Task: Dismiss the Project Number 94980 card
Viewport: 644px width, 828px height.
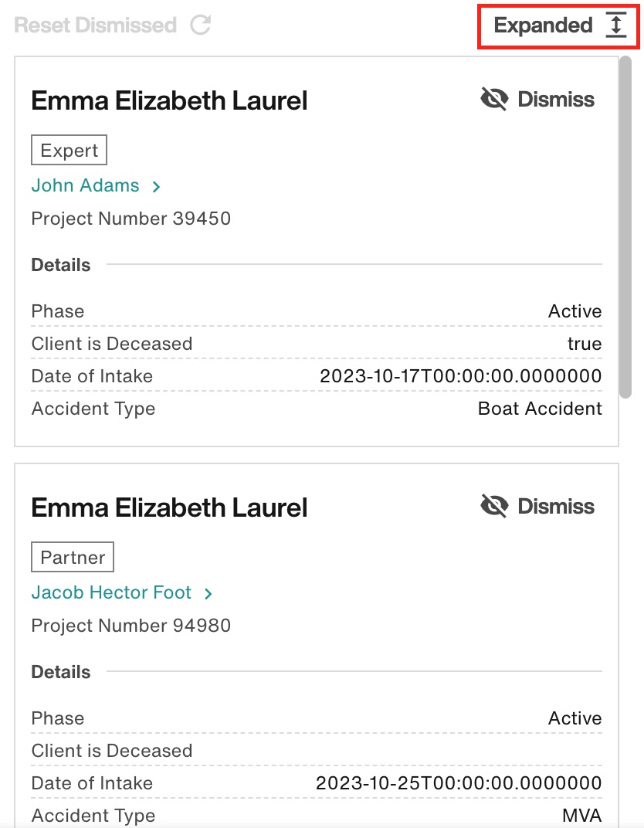Action: tap(537, 506)
